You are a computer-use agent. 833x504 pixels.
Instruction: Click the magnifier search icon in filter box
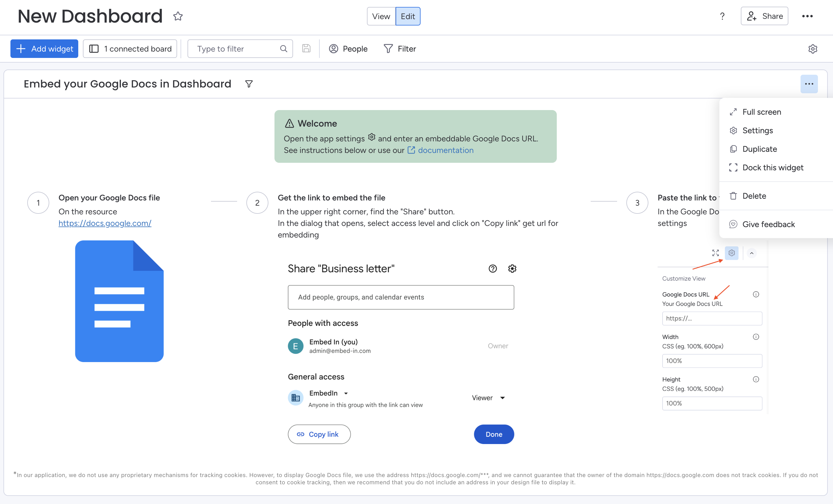pyautogui.click(x=284, y=49)
